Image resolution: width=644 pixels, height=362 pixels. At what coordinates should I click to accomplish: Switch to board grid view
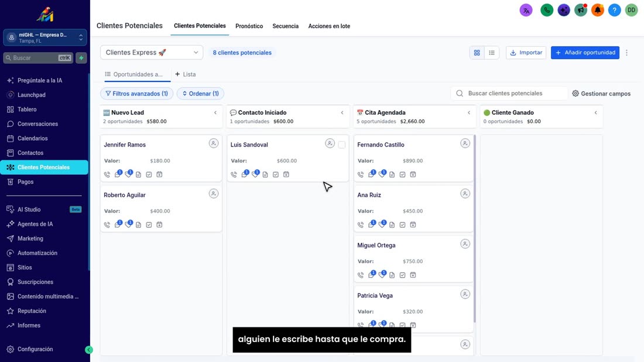pos(477,53)
